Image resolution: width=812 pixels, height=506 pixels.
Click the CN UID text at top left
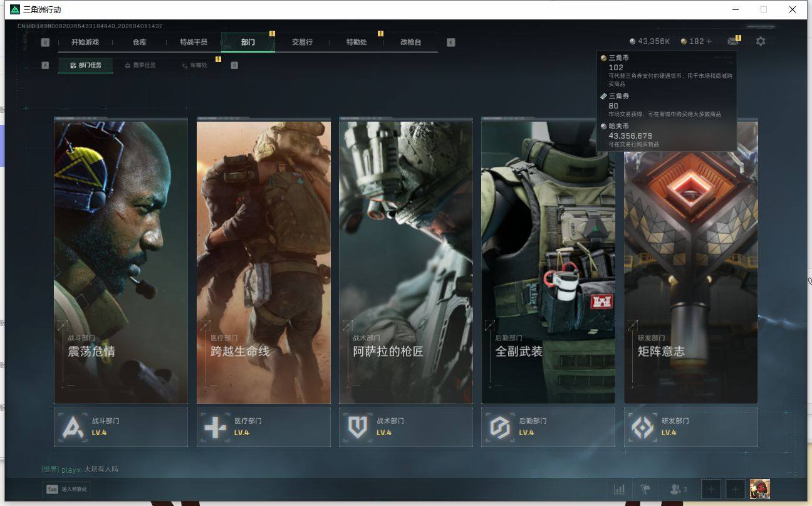coord(90,26)
